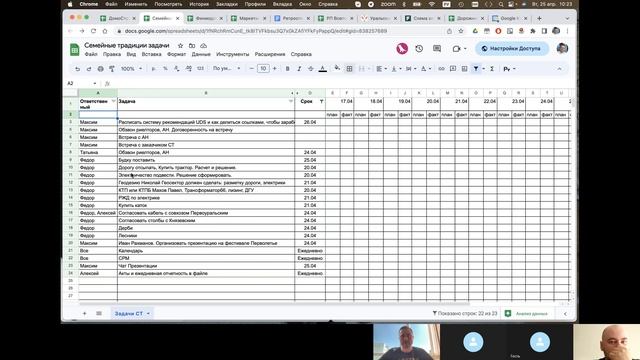The height and width of the screenshot is (360, 640).
Task: Click the Move to folder icon
Action: [192, 46]
